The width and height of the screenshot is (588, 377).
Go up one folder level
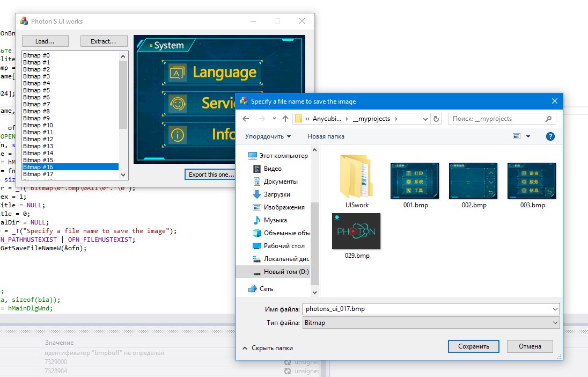285,119
